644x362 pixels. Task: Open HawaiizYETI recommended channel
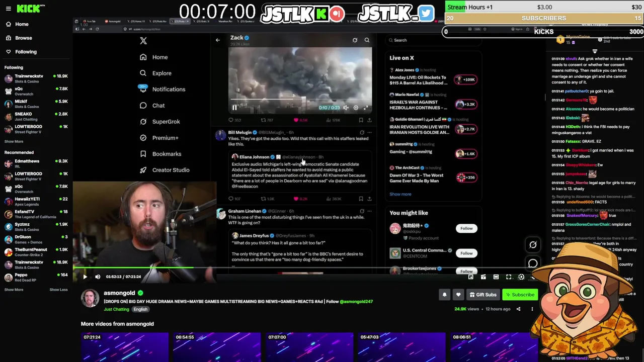pos(35,201)
